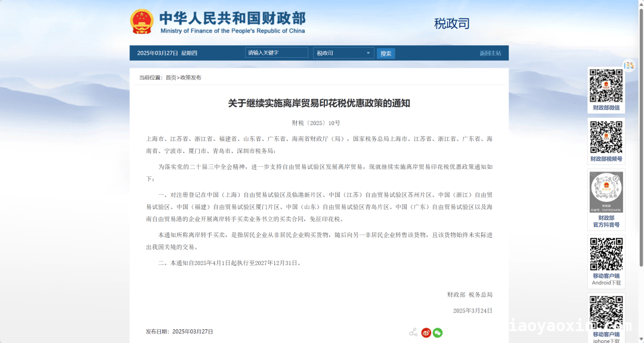Click the article title 关于继续实施离岸贸易印花税优惠政策的通知
Screen dimensions: 644x343
tap(319, 103)
